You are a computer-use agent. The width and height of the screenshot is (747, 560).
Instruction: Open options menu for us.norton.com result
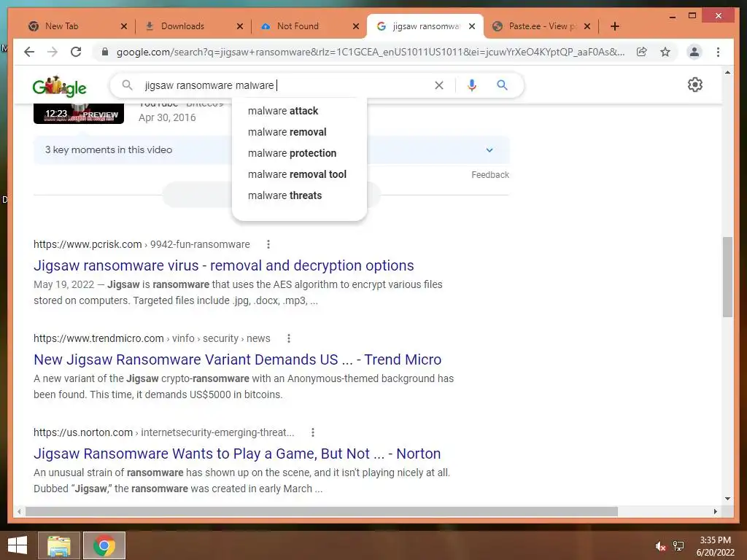[x=312, y=432]
